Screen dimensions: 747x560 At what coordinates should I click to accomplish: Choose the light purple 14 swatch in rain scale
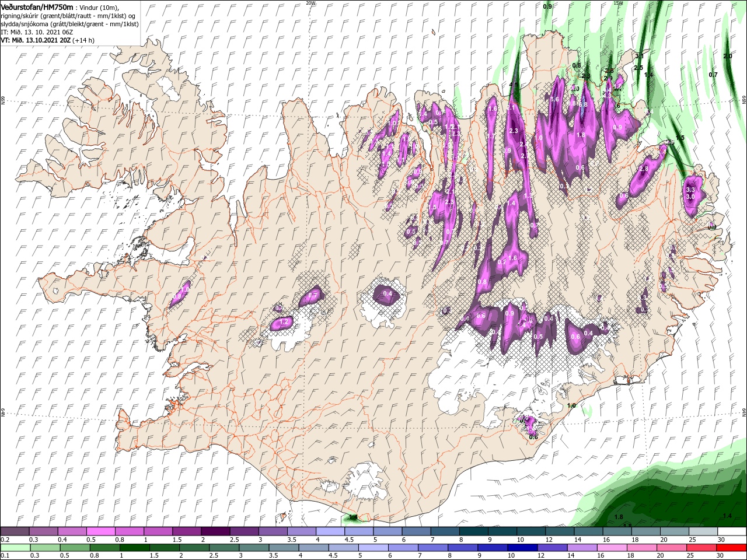point(581,548)
